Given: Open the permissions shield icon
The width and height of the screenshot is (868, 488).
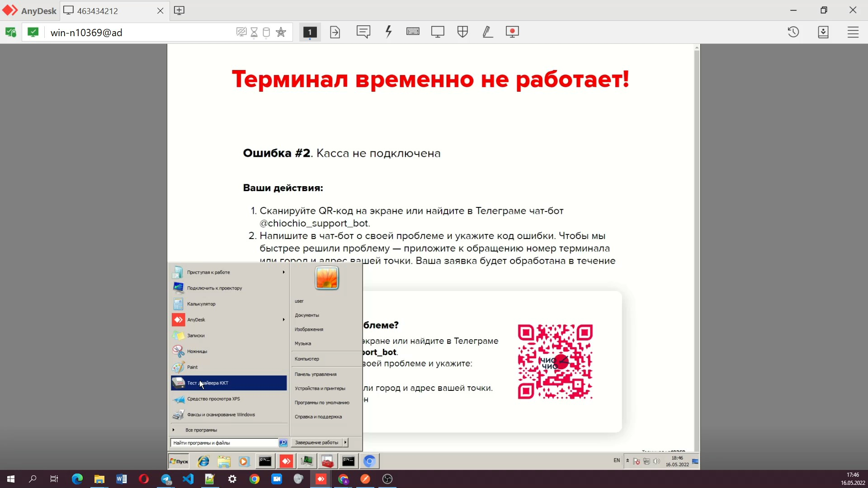Looking at the screenshot, I should point(462,32).
